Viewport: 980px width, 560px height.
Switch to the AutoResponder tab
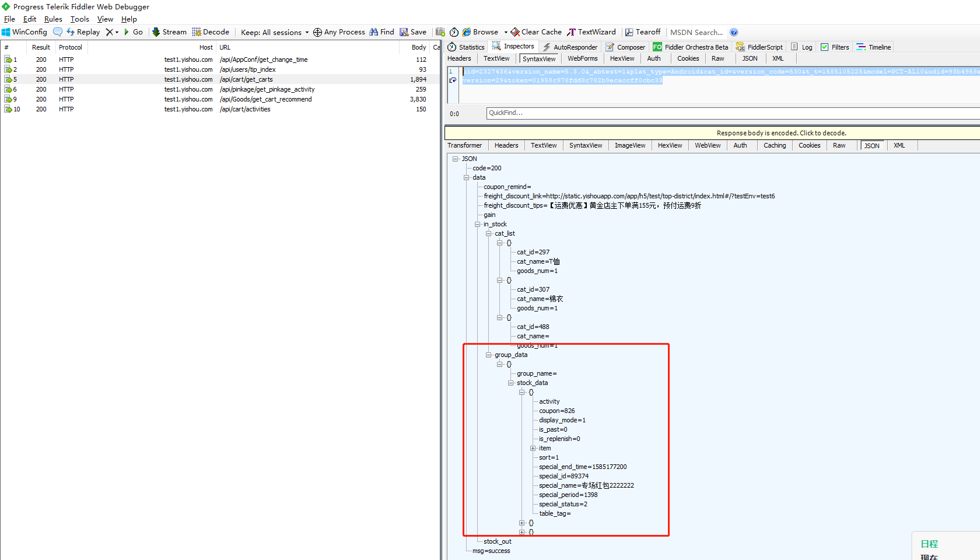570,47
